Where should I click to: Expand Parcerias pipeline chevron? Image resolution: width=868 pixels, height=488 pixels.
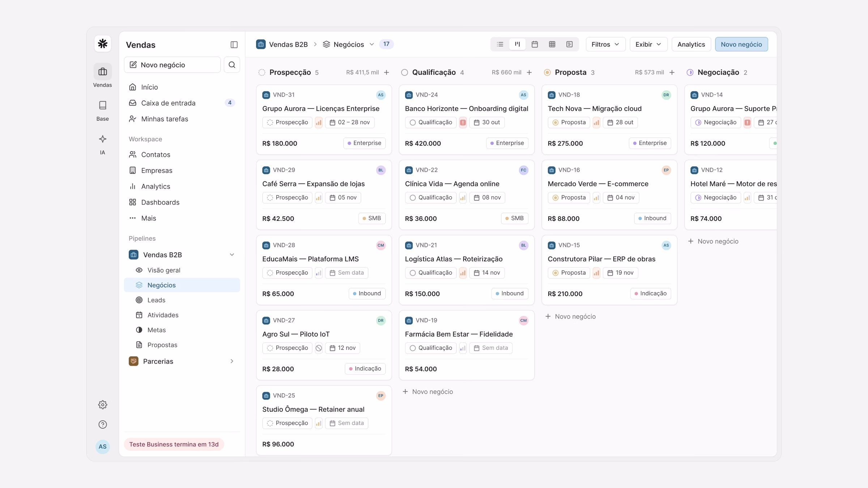point(232,361)
